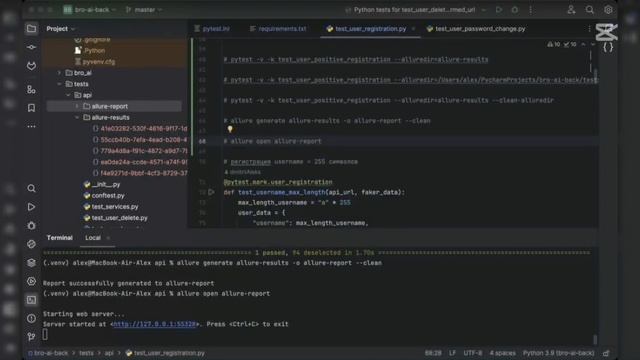
Task: Open the Services tool window icon
Action: (x=31, y=281)
